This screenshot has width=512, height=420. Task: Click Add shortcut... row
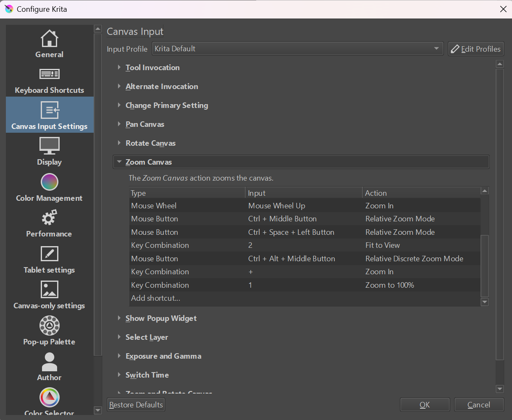pyautogui.click(x=156, y=298)
